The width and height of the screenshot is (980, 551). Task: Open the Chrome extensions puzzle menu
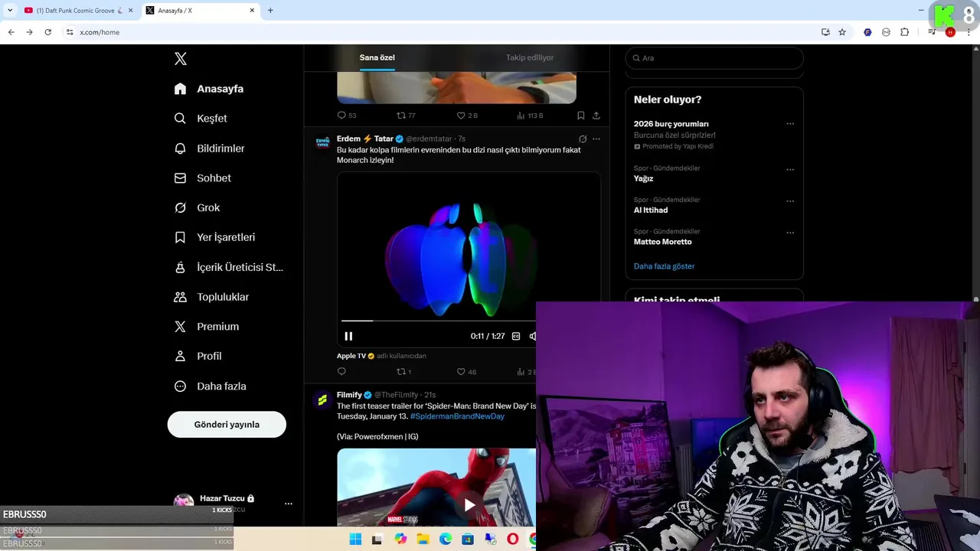(x=905, y=32)
